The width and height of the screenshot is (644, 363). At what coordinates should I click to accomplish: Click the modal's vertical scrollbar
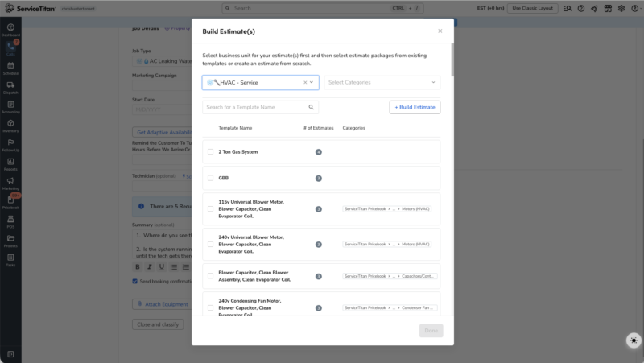click(x=452, y=60)
